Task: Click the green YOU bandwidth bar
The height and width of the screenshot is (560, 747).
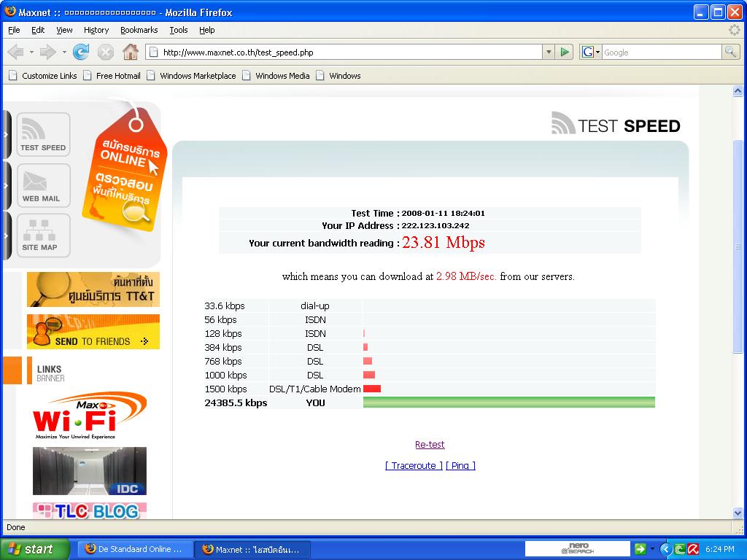Action: pos(508,402)
